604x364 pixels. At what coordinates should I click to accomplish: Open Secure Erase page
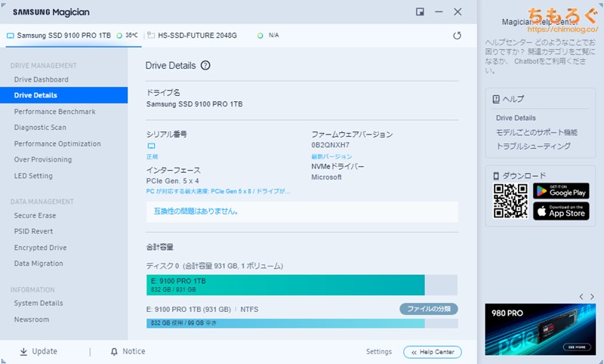click(35, 215)
